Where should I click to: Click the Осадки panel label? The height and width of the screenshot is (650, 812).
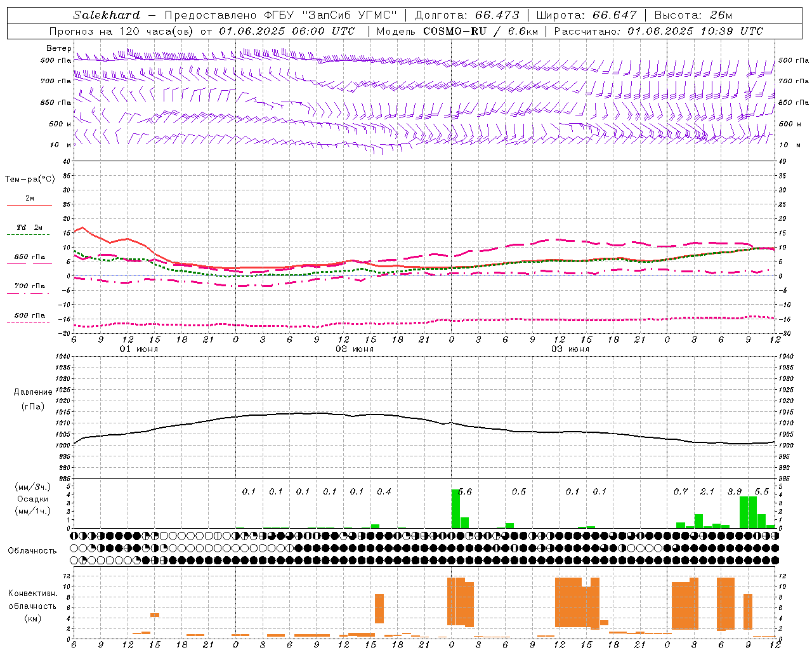[33, 499]
